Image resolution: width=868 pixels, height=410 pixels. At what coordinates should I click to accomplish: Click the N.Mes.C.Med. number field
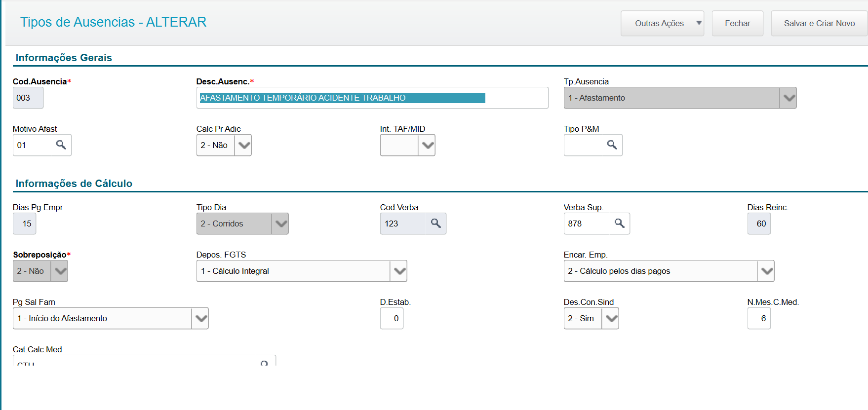[x=759, y=319]
